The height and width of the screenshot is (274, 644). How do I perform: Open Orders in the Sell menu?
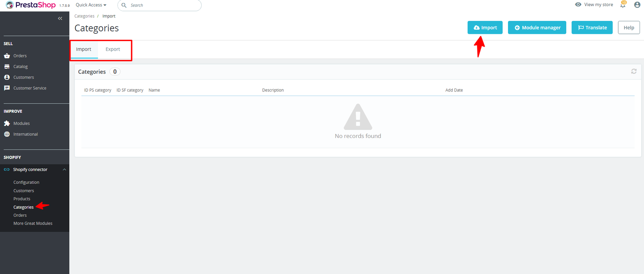tap(20, 56)
